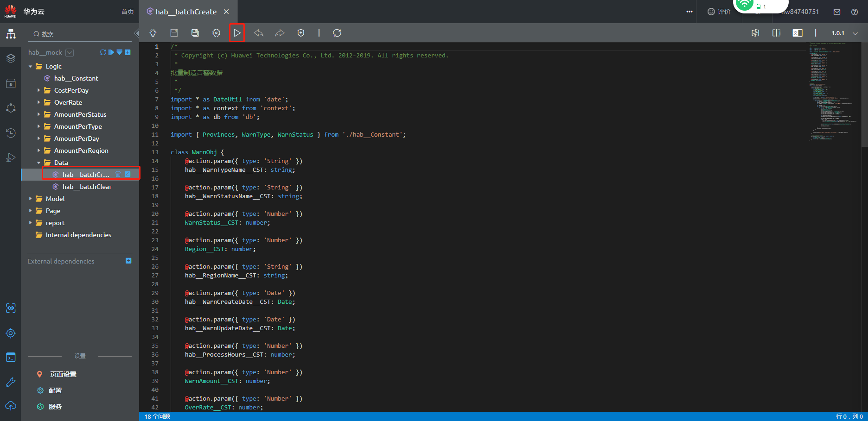
Task: Expand the report folder
Action: pyautogui.click(x=31, y=223)
